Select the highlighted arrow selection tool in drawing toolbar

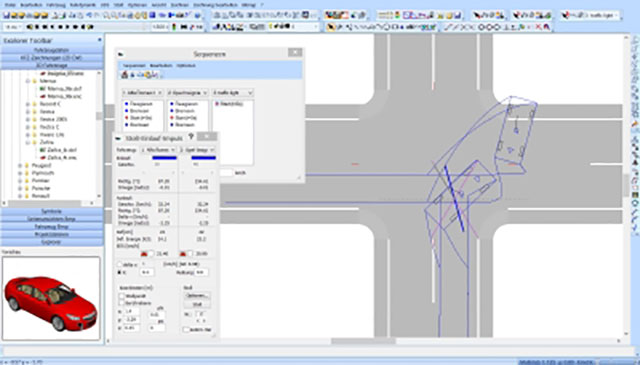[x=331, y=27]
